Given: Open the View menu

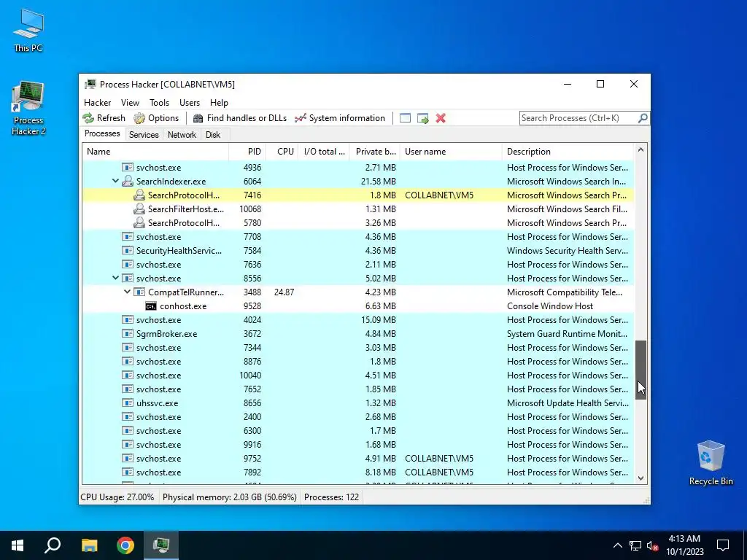Looking at the screenshot, I should (130, 102).
